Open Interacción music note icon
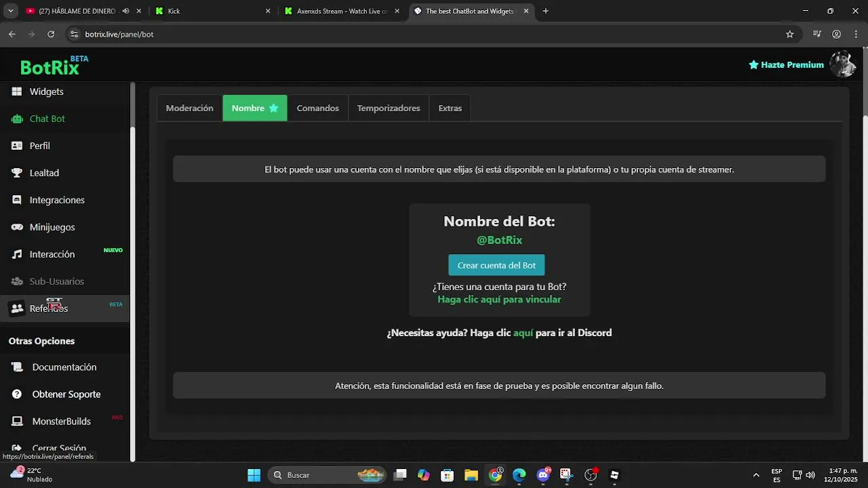 17,254
